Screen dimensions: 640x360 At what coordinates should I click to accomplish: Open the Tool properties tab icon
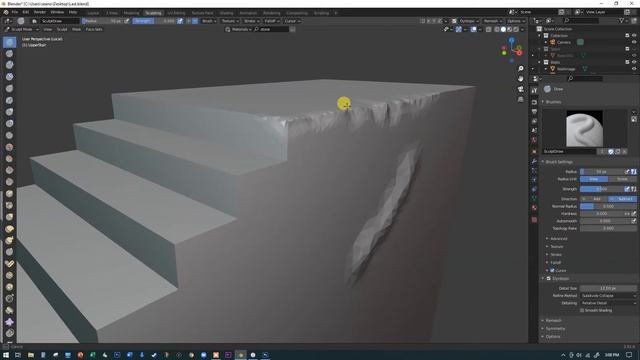(534, 91)
